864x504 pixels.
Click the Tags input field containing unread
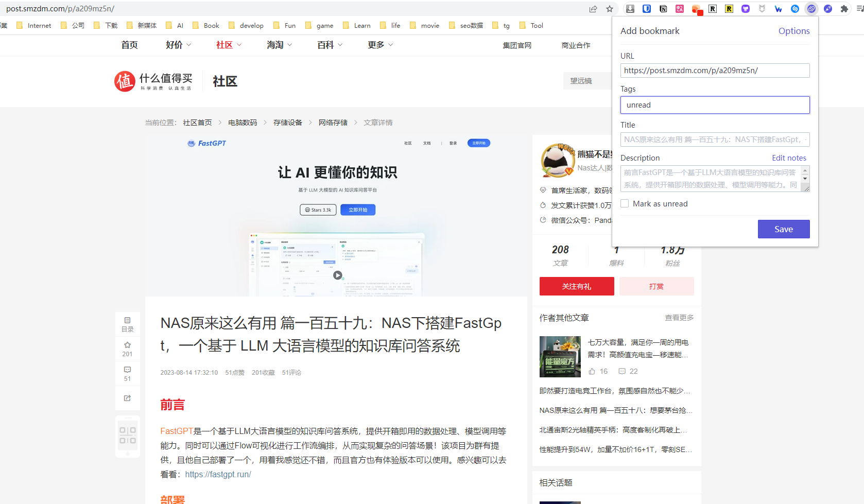pyautogui.click(x=715, y=105)
